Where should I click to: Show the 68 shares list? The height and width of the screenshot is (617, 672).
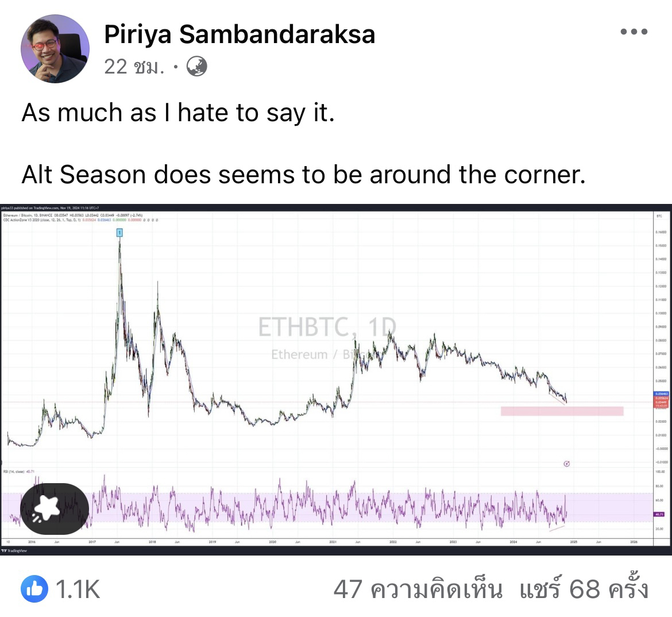584,589
